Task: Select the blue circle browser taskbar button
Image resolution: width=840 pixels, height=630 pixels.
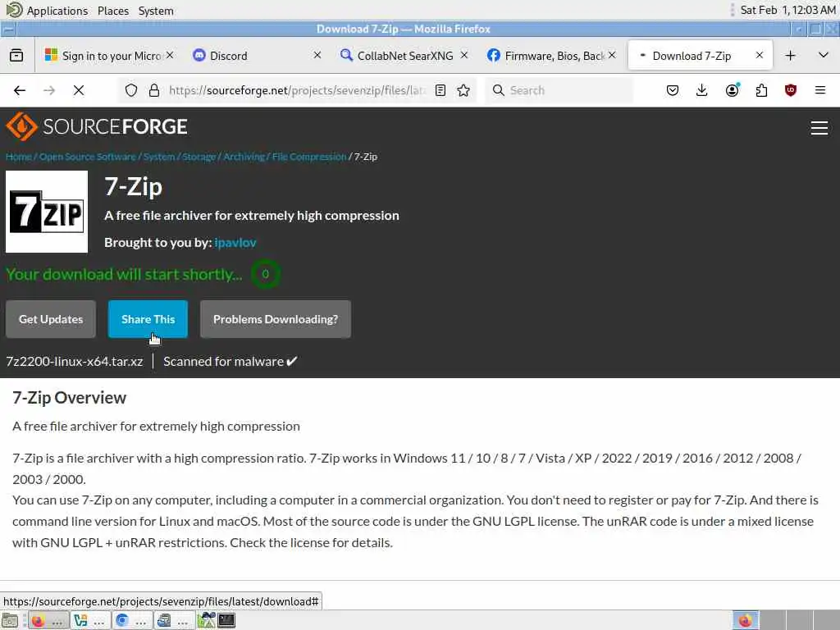Action: pos(132,620)
